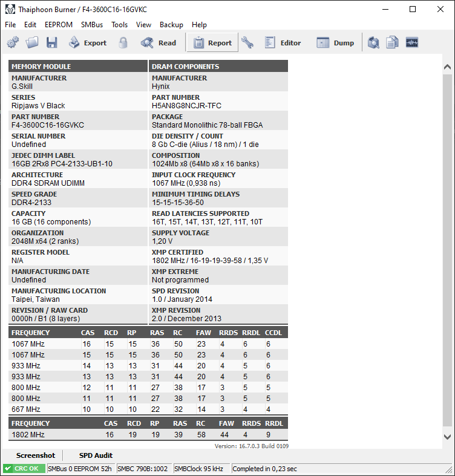Image resolution: width=455 pixels, height=476 pixels.
Task: Click XMP Certified 1802 MHz timing value
Action: (210, 261)
